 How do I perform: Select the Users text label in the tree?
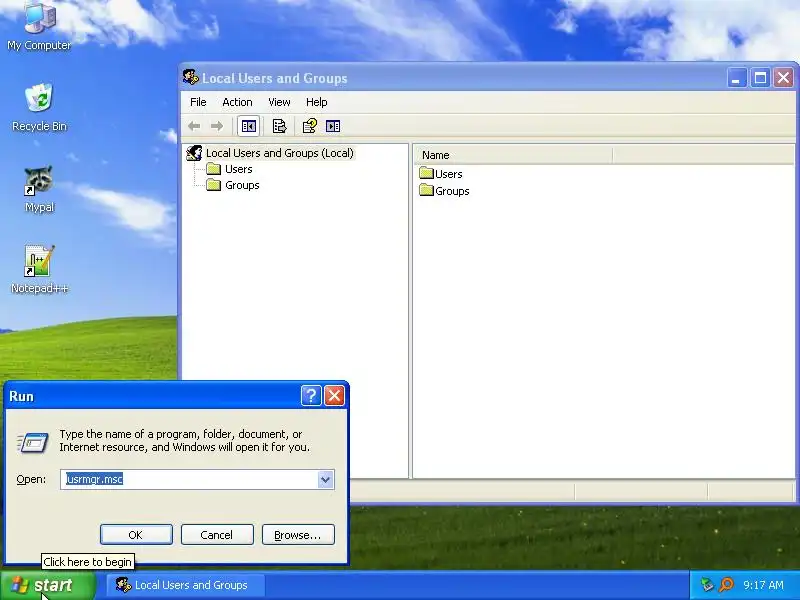coord(239,169)
